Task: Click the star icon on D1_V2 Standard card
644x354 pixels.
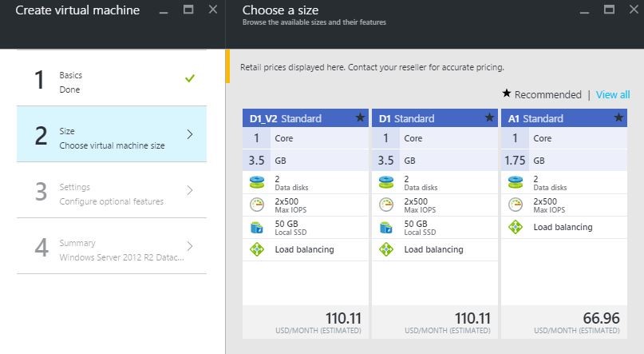Action: (360, 117)
